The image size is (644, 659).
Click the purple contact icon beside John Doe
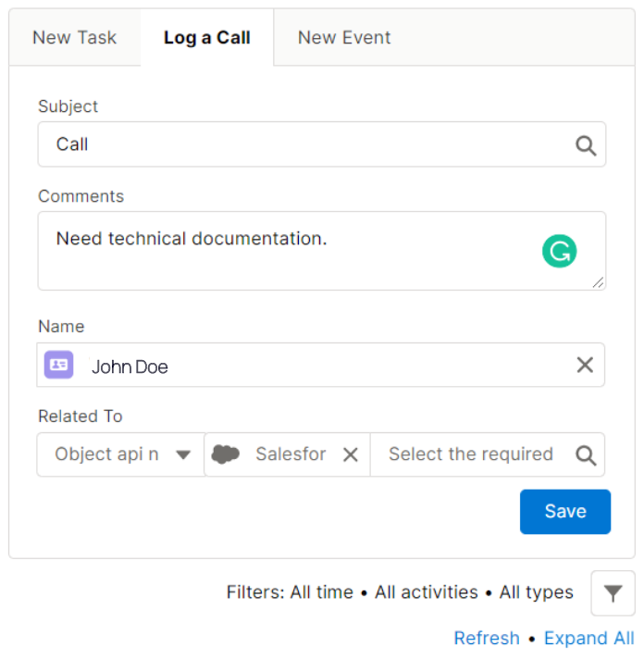pos(59,365)
